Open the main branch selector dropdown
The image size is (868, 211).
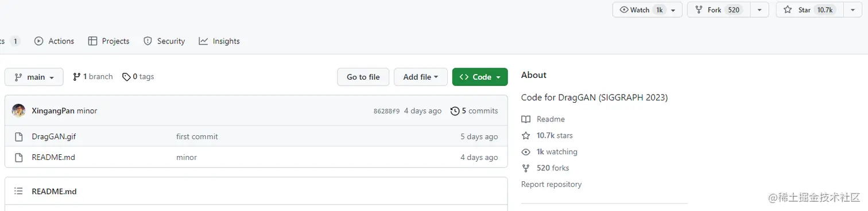click(x=34, y=77)
